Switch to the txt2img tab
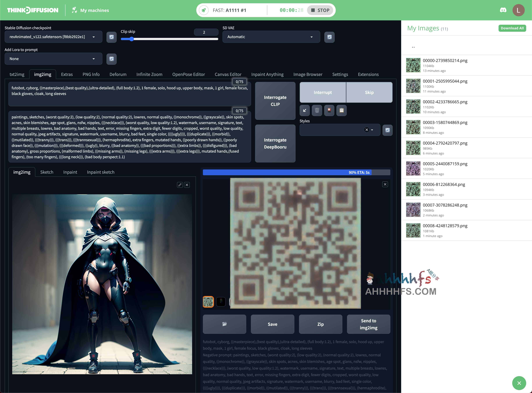 click(x=17, y=74)
